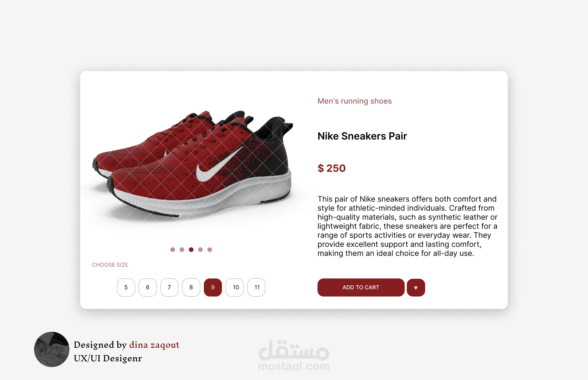This screenshot has height=380, width=588.
Task: Click the ADD TO CART button
Action: (x=361, y=287)
